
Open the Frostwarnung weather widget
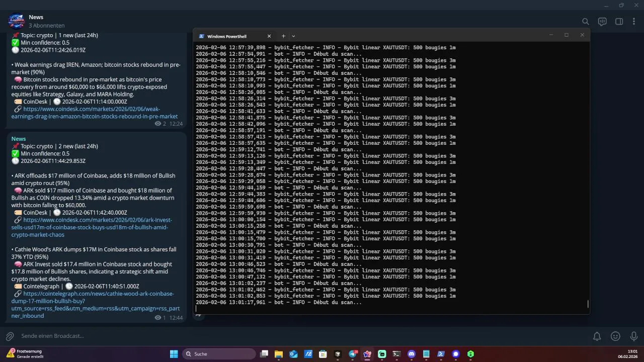[x=25, y=354]
